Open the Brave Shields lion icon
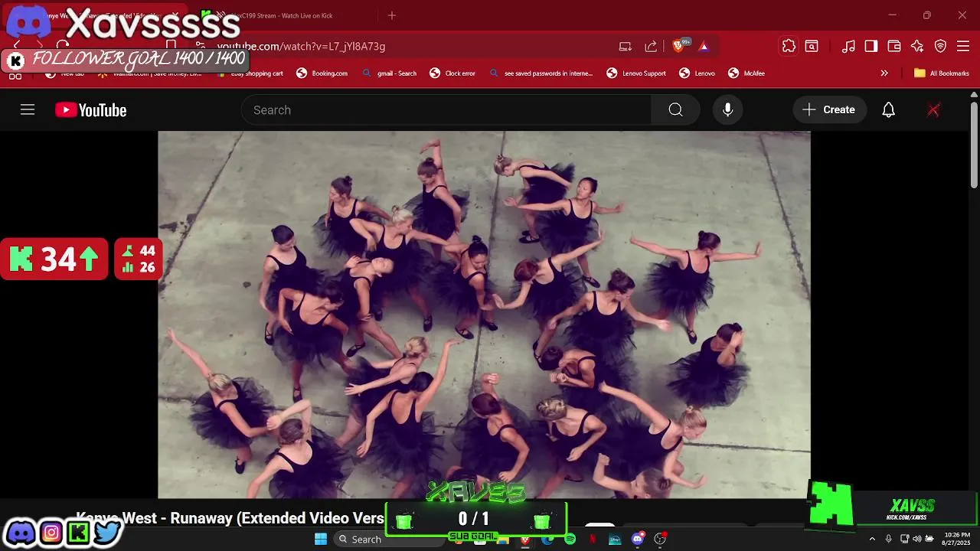Image resolution: width=980 pixels, height=551 pixels. pos(678,46)
